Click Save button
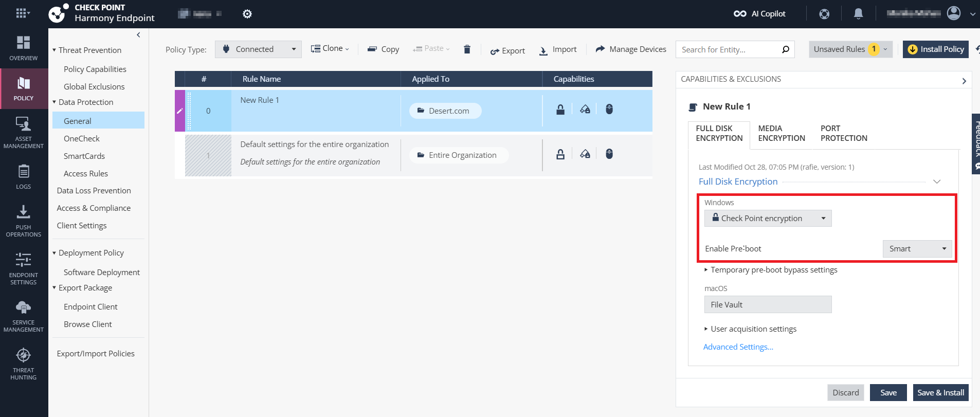 point(888,393)
